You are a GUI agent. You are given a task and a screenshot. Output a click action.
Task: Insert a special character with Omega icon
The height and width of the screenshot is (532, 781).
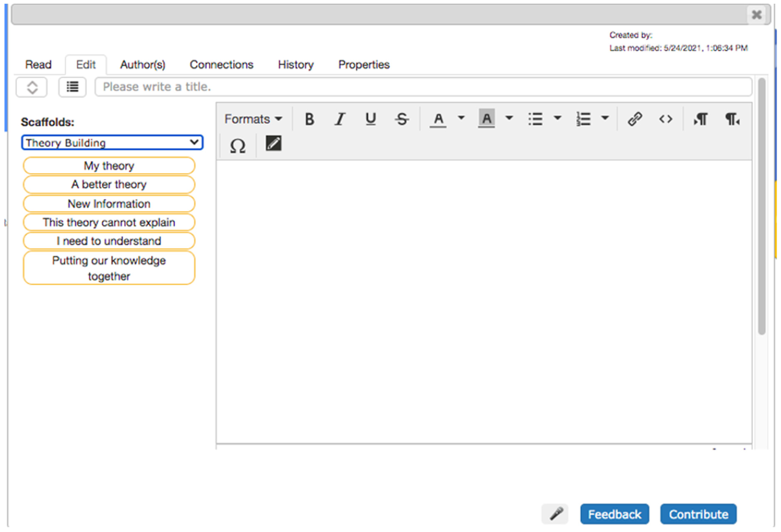237,146
